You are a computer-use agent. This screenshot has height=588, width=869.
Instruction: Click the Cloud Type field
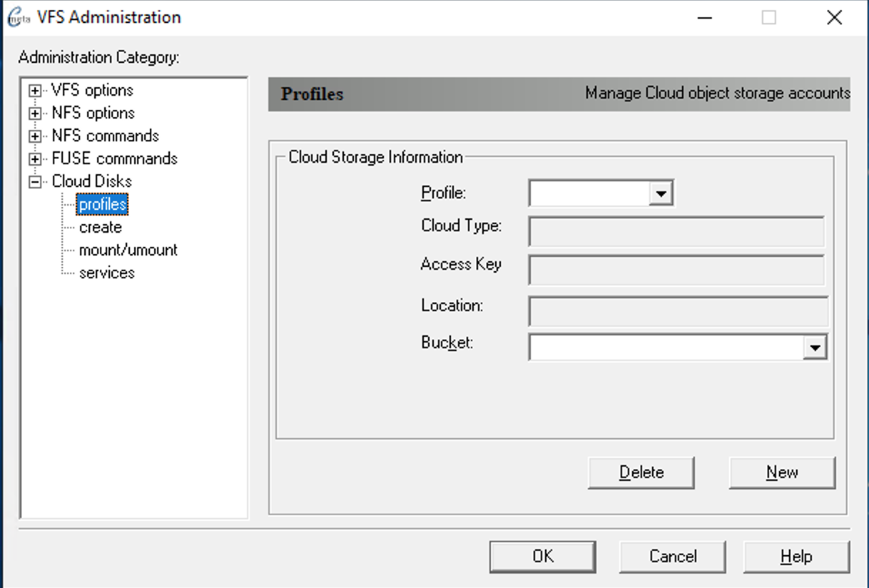tap(676, 232)
